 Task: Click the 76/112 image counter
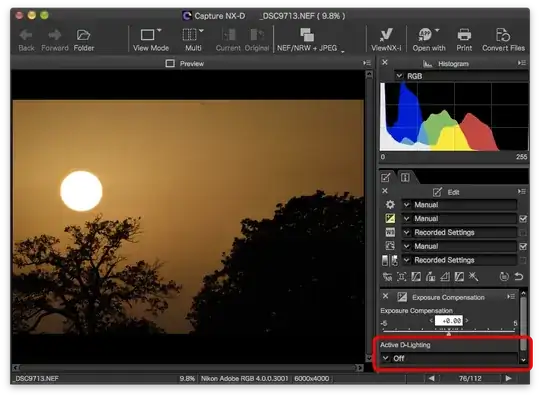click(x=470, y=378)
